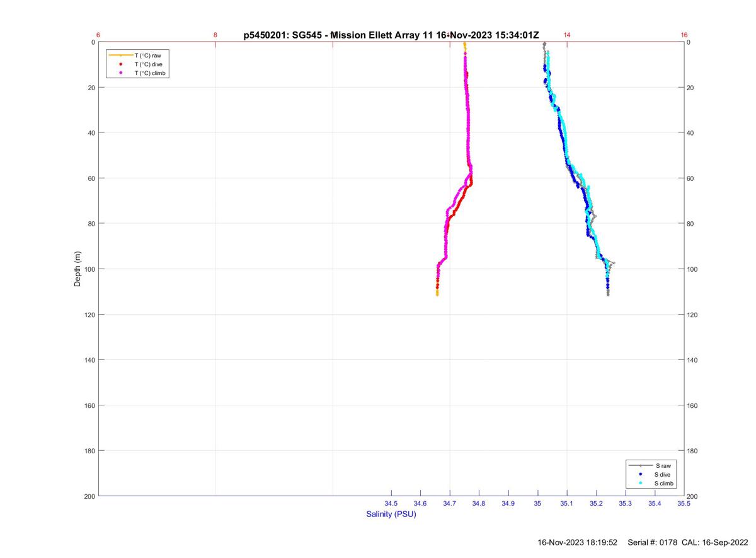
Task: Select the "T (°C) climb" legend label
Action: click(151, 73)
